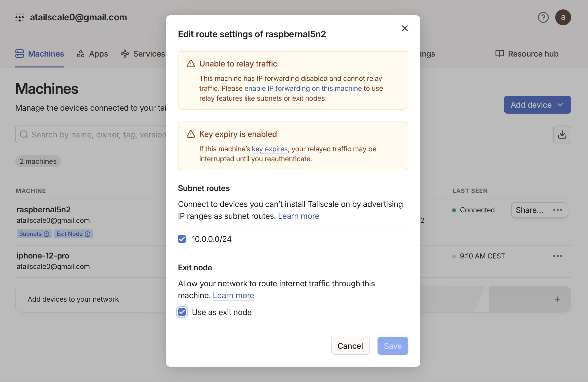Viewport: 588px width, 382px height.
Task: Click the app grid dots icon
Action: click(19, 17)
